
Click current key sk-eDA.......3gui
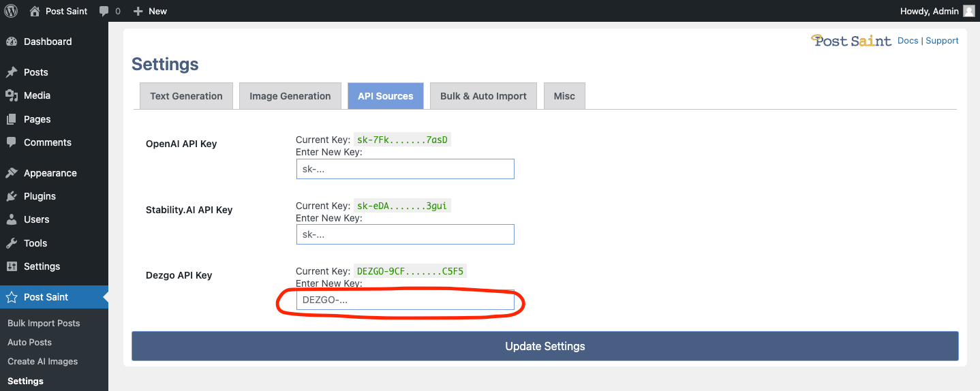click(402, 206)
